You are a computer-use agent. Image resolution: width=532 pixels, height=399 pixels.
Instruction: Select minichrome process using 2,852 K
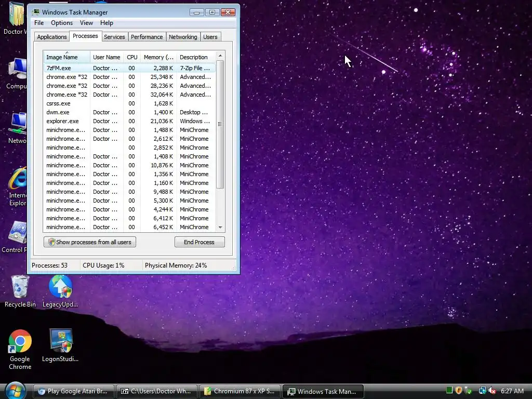[x=129, y=147]
